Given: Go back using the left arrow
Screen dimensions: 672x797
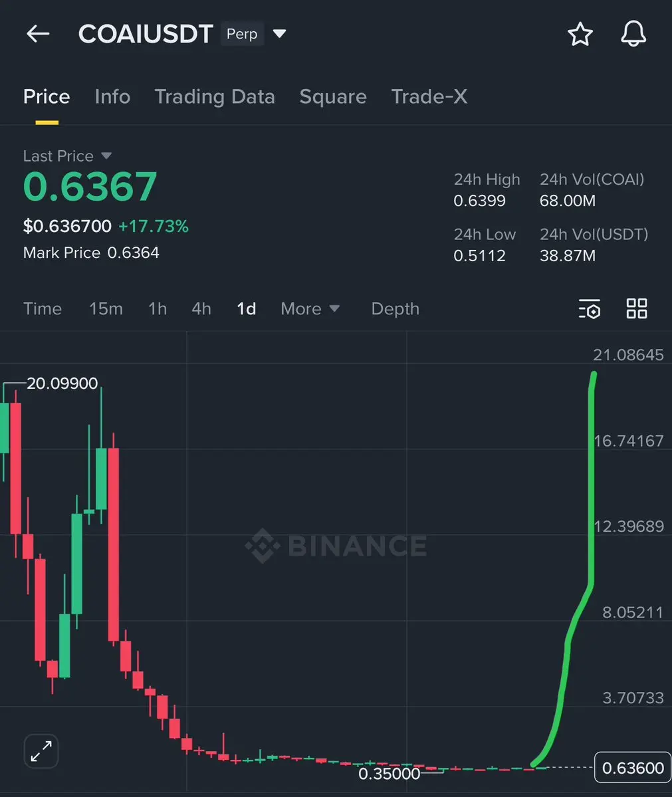Looking at the screenshot, I should click(x=38, y=34).
